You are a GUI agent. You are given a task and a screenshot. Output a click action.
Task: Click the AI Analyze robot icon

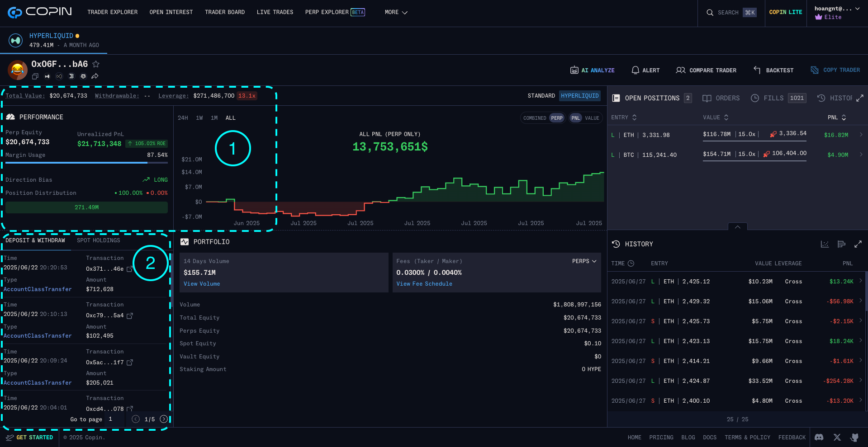point(574,70)
